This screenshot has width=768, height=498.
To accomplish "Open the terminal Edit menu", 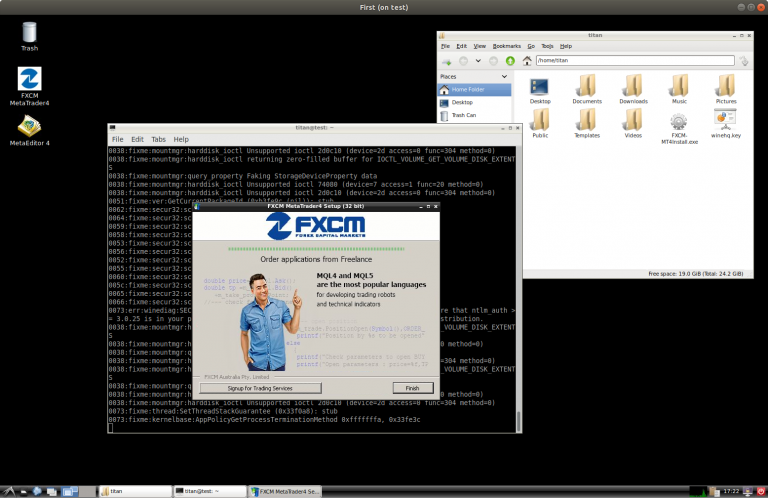I will (x=137, y=139).
